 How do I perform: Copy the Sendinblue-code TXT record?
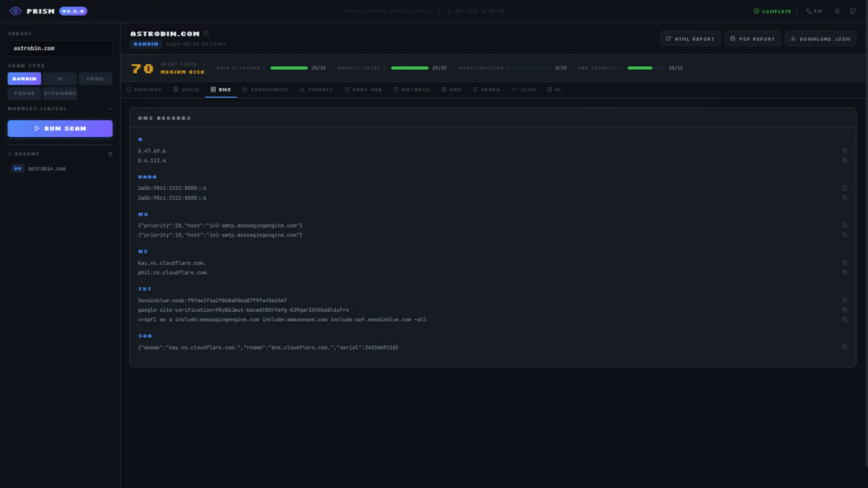[x=845, y=300]
